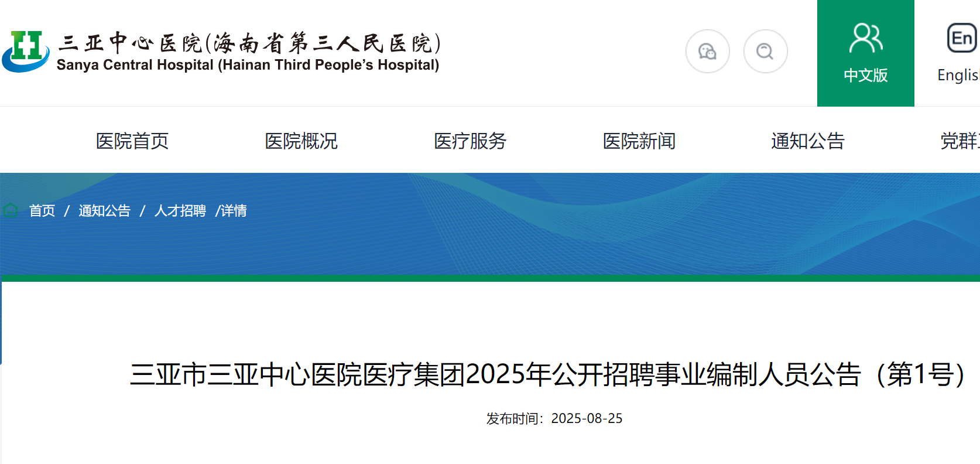
Task: Click the article title 三亚市三亚中心医院医疗集团2025年公开招聘
Action: point(548,375)
